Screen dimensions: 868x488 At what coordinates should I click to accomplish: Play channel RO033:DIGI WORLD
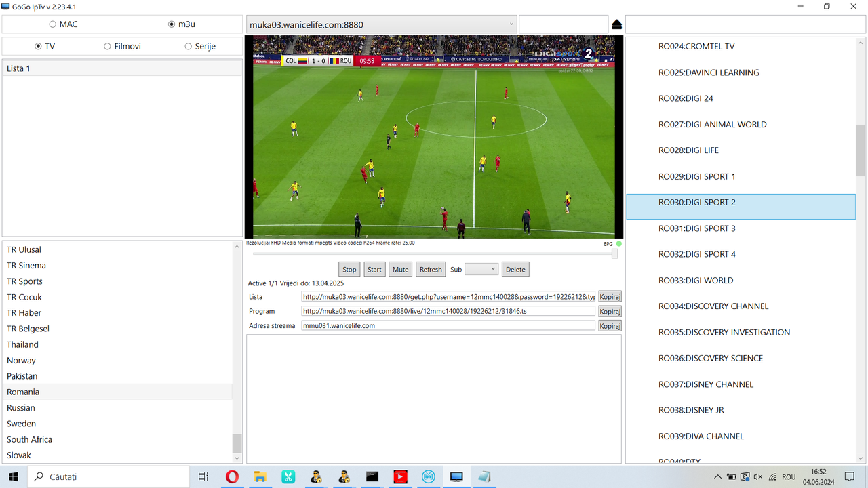[741, 281]
